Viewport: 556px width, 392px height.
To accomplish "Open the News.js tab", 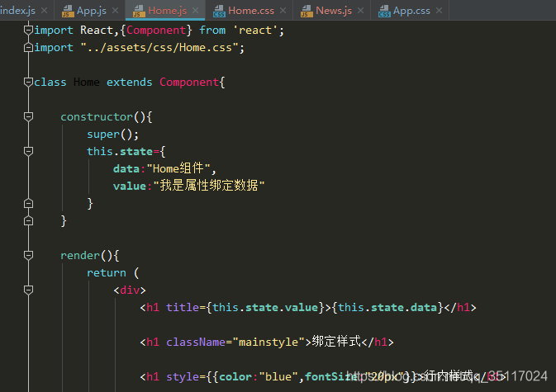I will point(334,11).
